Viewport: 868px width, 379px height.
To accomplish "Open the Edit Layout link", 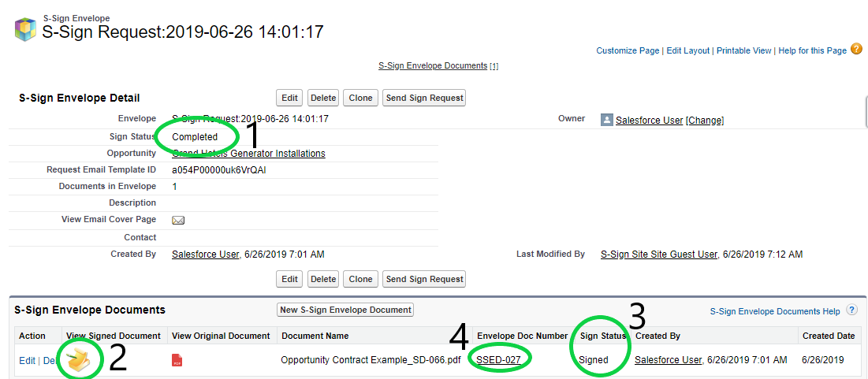I will (688, 50).
